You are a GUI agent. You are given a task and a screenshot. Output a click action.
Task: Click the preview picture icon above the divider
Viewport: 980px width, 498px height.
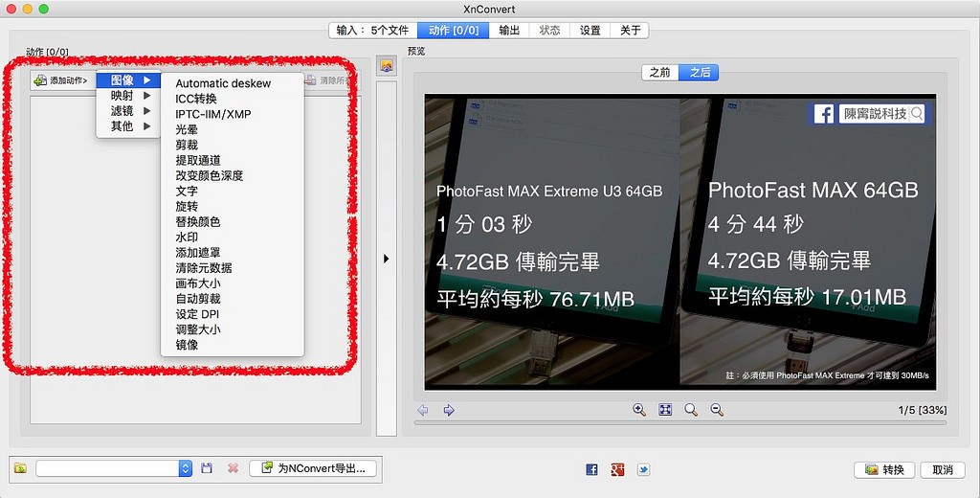(387, 66)
